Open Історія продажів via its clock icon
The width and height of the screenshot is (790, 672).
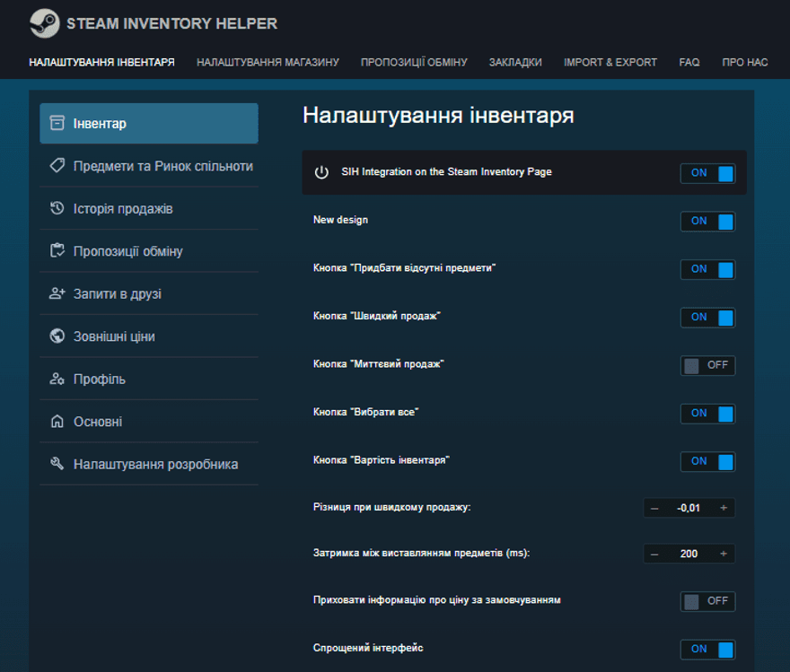56,208
